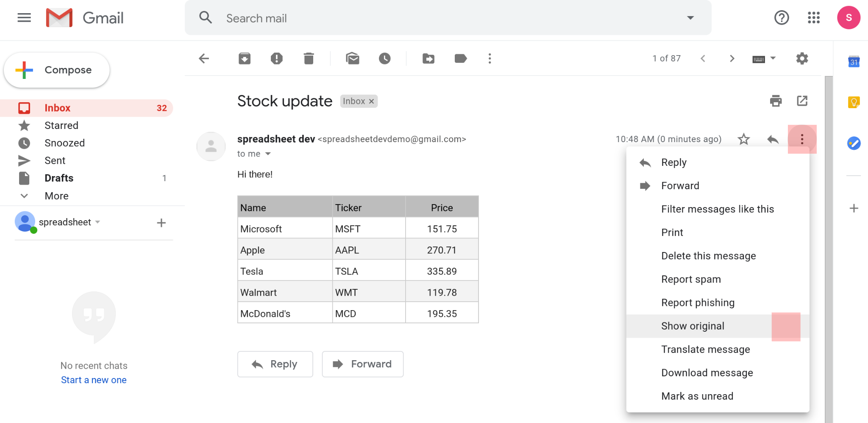Choose Report spam menu entry
868x423 pixels.
point(718,279)
